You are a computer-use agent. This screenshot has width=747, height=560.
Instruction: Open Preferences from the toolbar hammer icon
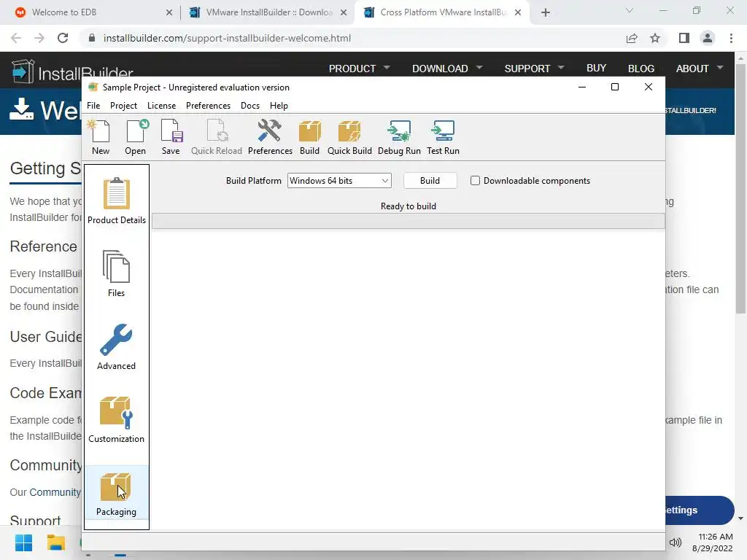click(270, 137)
